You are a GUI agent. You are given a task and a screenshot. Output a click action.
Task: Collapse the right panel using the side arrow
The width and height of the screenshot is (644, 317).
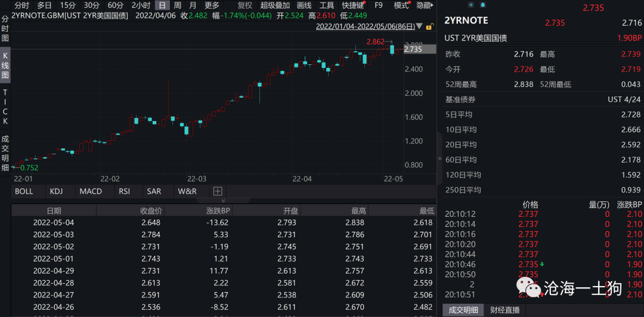pos(439,158)
